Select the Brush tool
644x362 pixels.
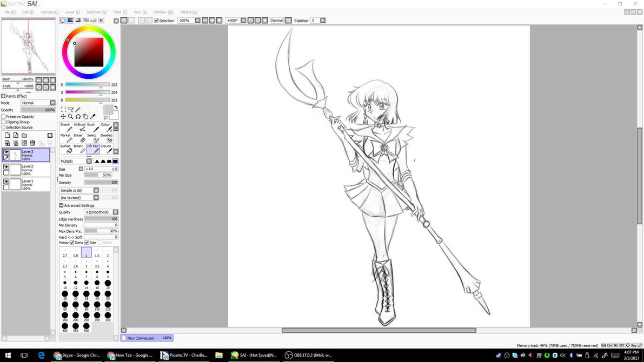(x=93, y=127)
